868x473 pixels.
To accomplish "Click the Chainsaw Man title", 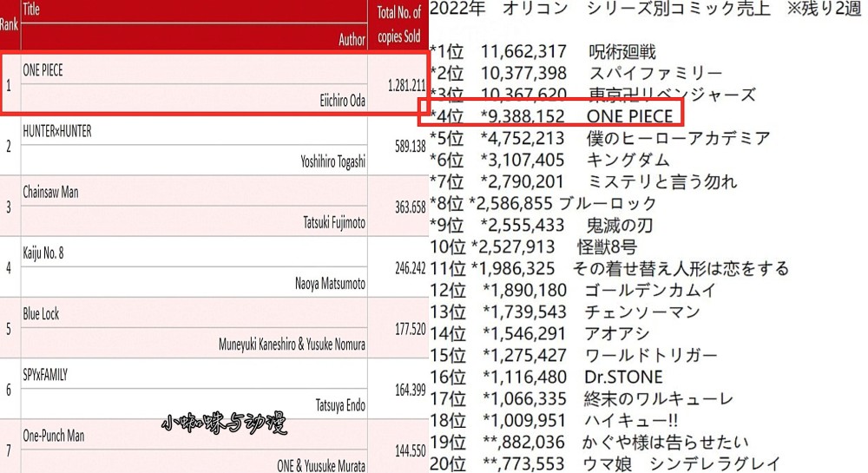I will click(x=51, y=193).
